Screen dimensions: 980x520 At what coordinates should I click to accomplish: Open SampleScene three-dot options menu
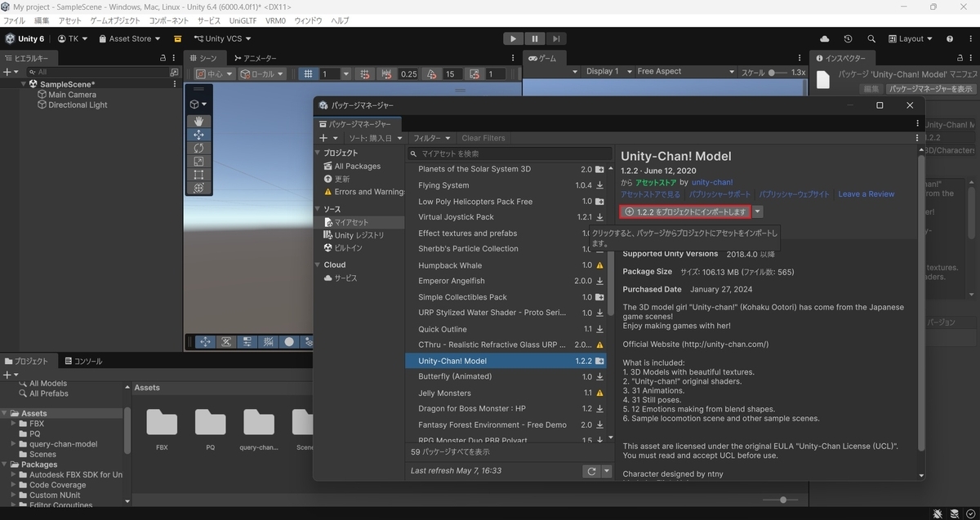click(175, 83)
